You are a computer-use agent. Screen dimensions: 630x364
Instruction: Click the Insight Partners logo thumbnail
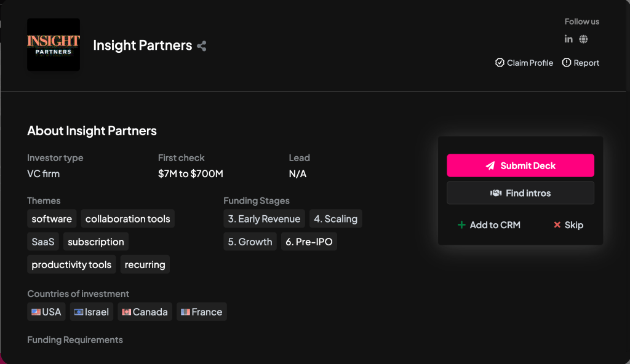(54, 45)
